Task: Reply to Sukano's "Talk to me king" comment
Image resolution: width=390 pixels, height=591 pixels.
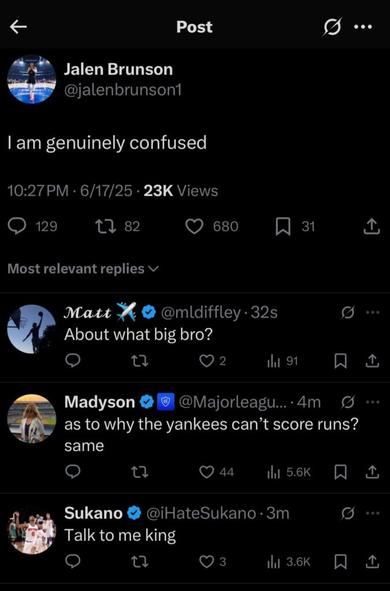Action: coord(72,562)
